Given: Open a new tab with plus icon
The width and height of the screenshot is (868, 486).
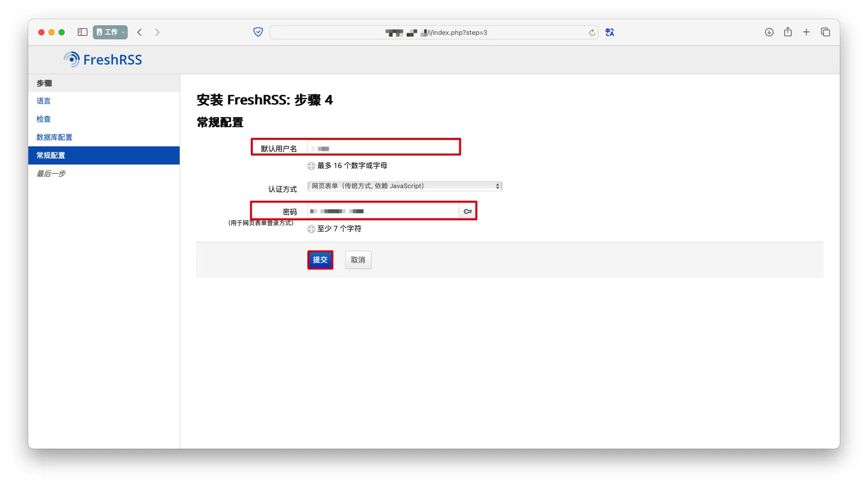Looking at the screenshot, I should click(x=806, y=32).
